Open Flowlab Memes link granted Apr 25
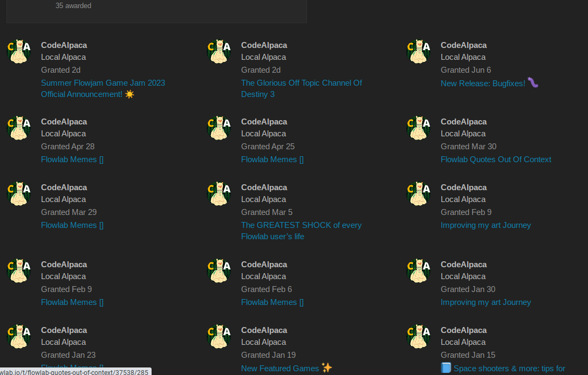588x375 pixels. click(272, 159)
